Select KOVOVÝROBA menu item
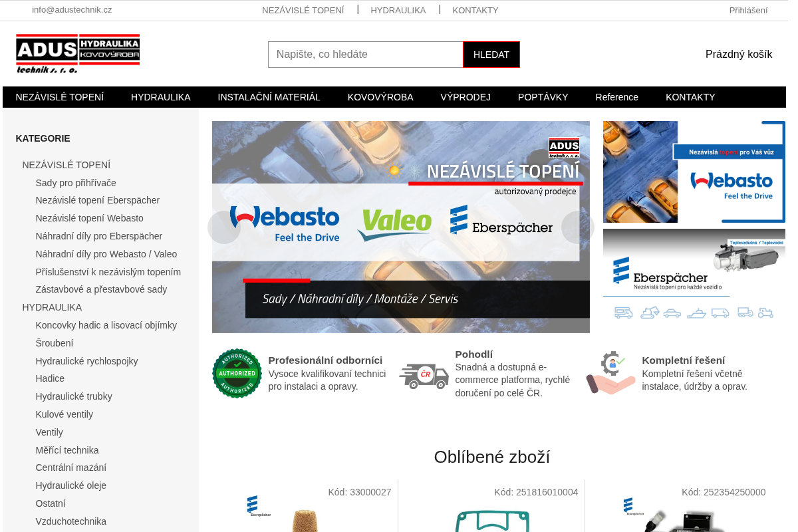Screen dimensions: 798x532 380,97
